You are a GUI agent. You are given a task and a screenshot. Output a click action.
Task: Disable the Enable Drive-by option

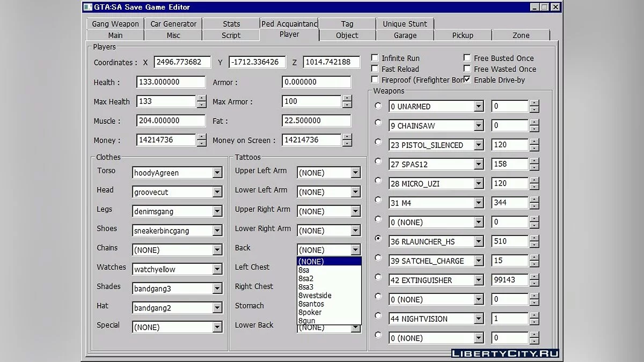click(468, 79)
